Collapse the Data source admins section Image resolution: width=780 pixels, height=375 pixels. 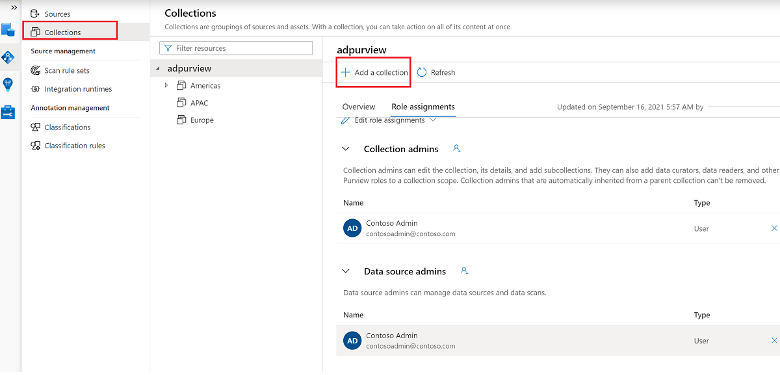[x=346, y=272]
